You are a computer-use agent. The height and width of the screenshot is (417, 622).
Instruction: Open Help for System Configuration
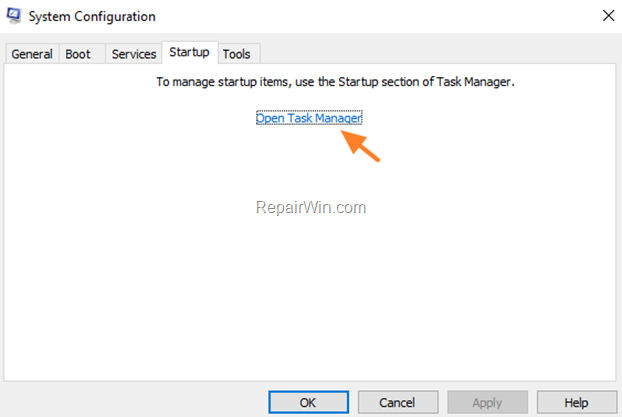click(577, 402)
